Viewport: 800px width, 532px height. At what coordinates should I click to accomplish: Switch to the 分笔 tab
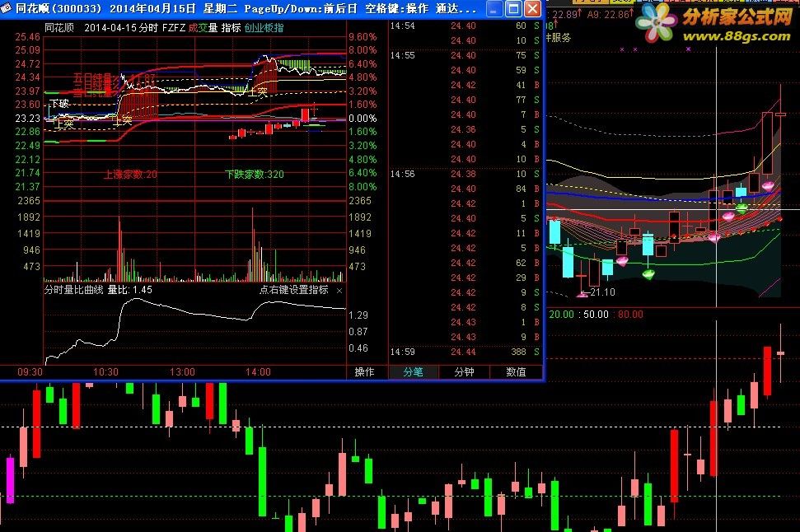[x=414, y=372]
